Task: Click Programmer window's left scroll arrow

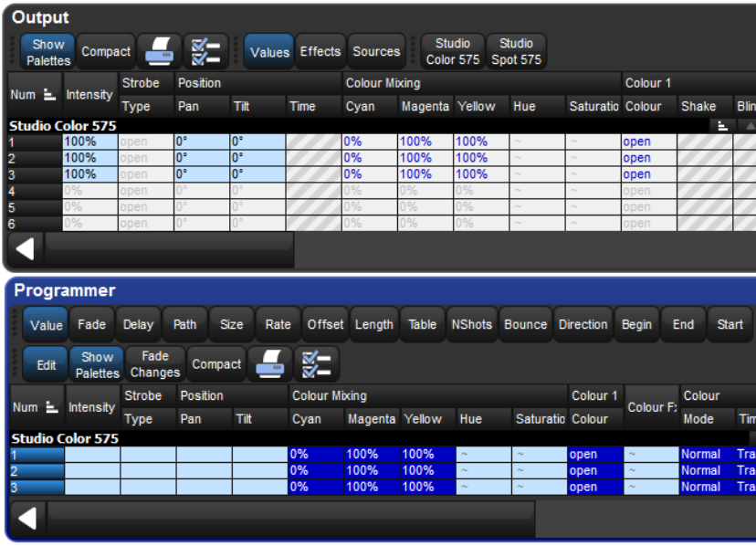Action: 27,519
